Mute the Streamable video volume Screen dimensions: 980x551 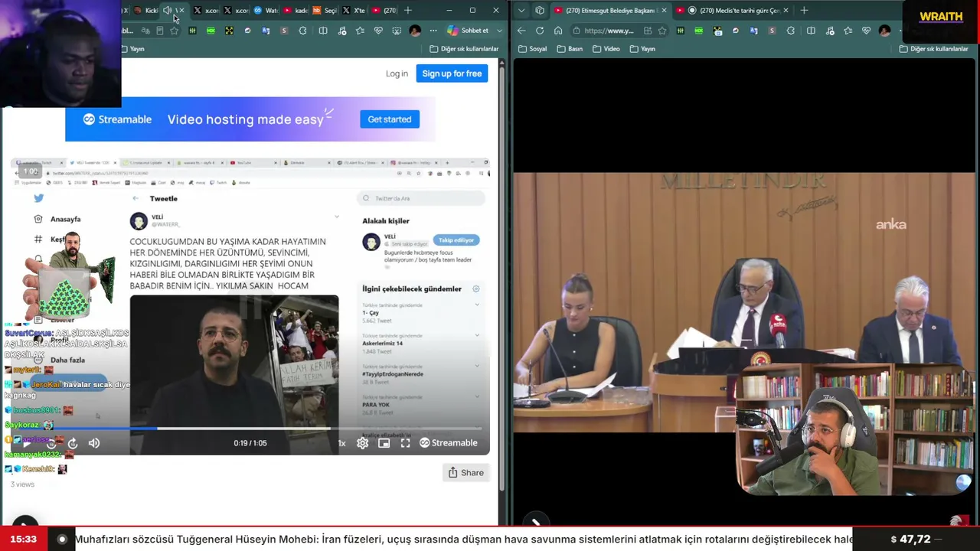(94, 443)
